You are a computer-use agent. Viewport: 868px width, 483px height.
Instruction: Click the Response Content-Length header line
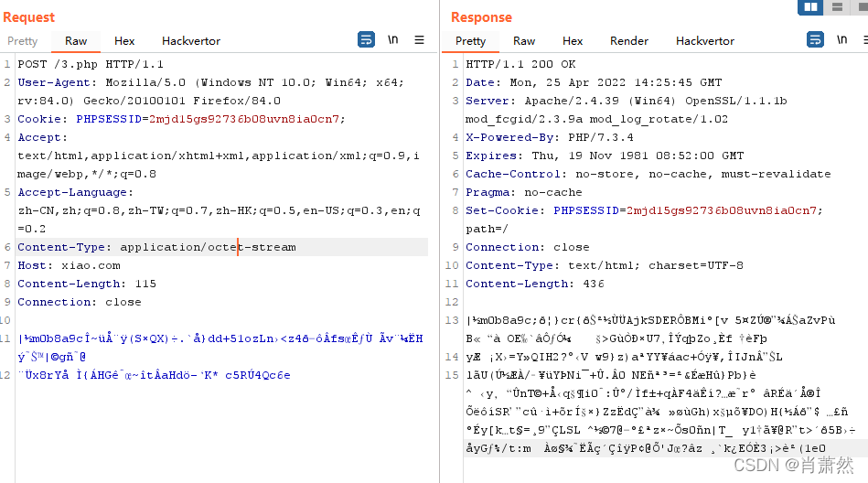pos(535,284)
